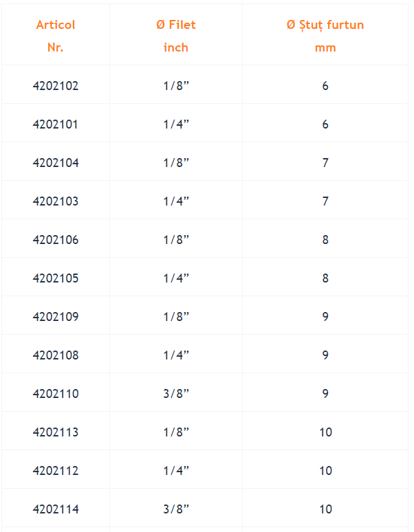Select article number 4202109
The height and width of the screenshot is (532, 414).
click(56, 317)
